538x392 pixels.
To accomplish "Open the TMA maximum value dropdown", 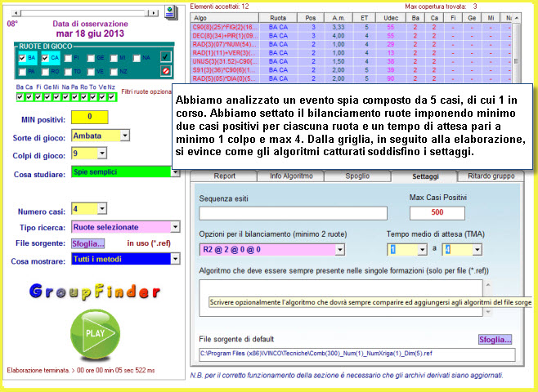I will (x=477, y=250).
